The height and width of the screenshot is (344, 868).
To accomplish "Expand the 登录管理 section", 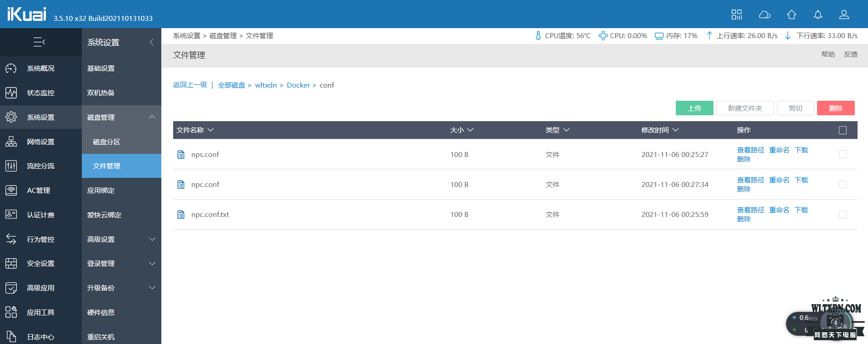I will (152, 264).
